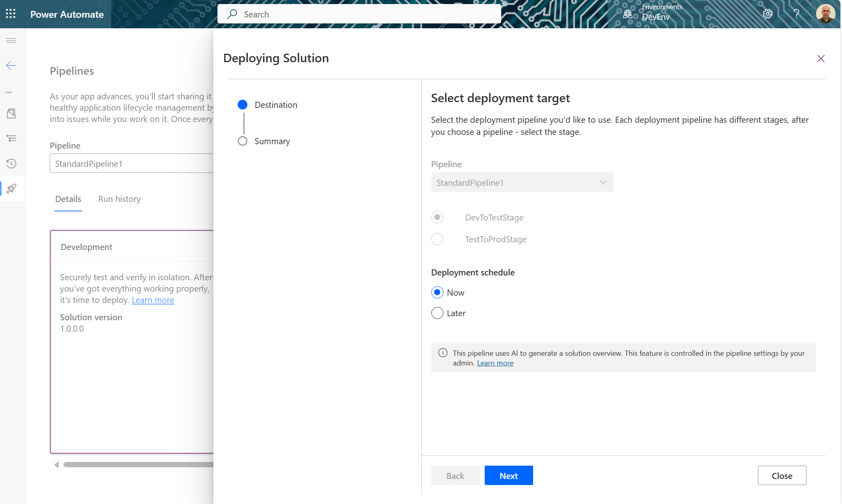Open the app launcher waffle icon
Viewport: 842px width, 504px height.
(x=11, y=14)
